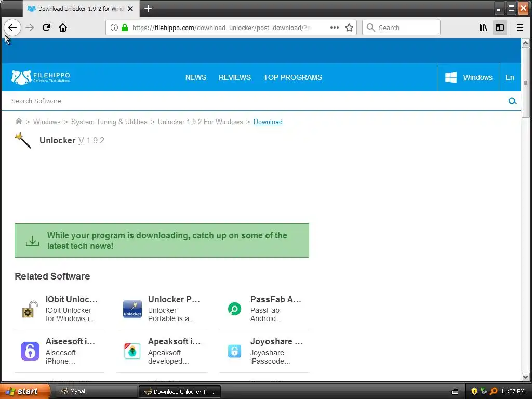This screenshot has height=399, width=532.
Task: Open the IObit Unlocker title link
Action: click(x=72, y=299)
